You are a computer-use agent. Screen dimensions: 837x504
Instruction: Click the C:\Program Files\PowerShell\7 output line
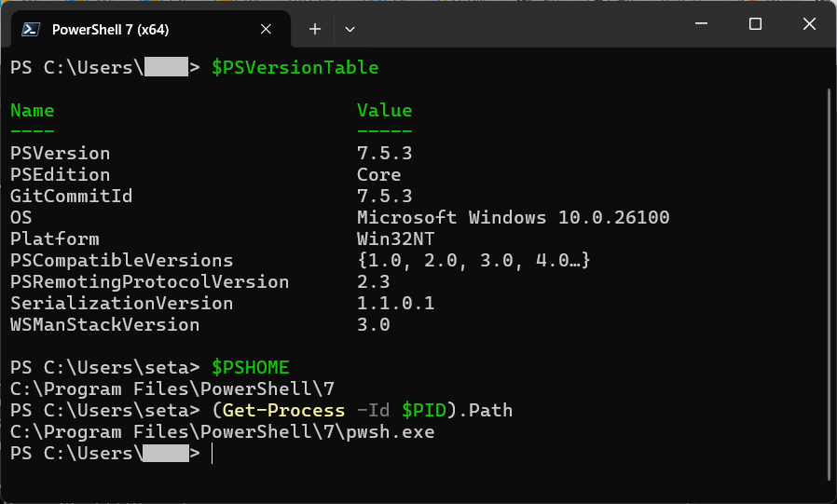pos(172,389)
